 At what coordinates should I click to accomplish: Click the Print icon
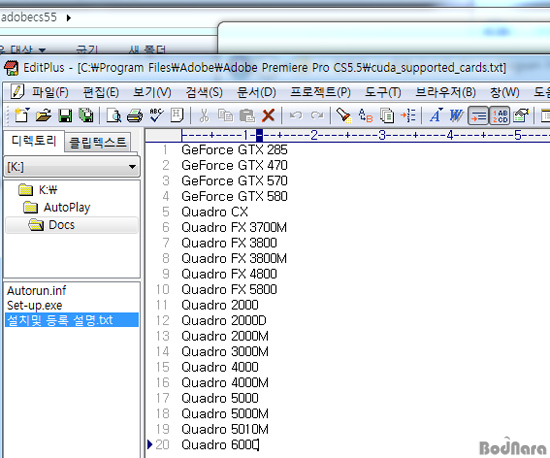pos(135,115)
